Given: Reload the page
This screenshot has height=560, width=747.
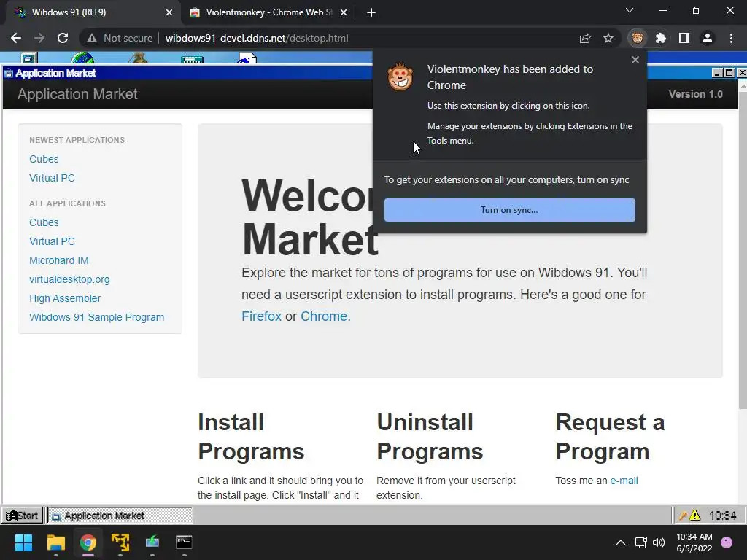Looking at the screenshot, I should [x=63, y=38].
